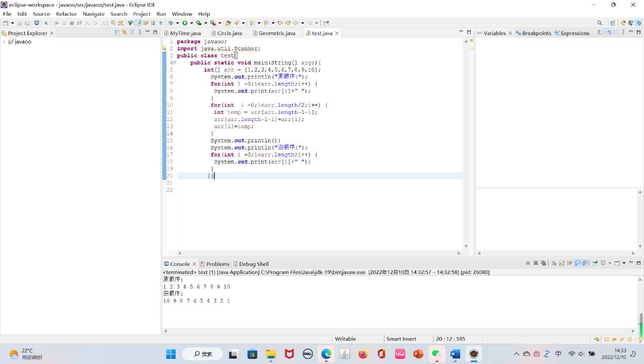Viewport: 644px width, 364px height.
Task: Open the New Console View dropdown arrow
Action: pyautogui.click(x=624, y=263)
